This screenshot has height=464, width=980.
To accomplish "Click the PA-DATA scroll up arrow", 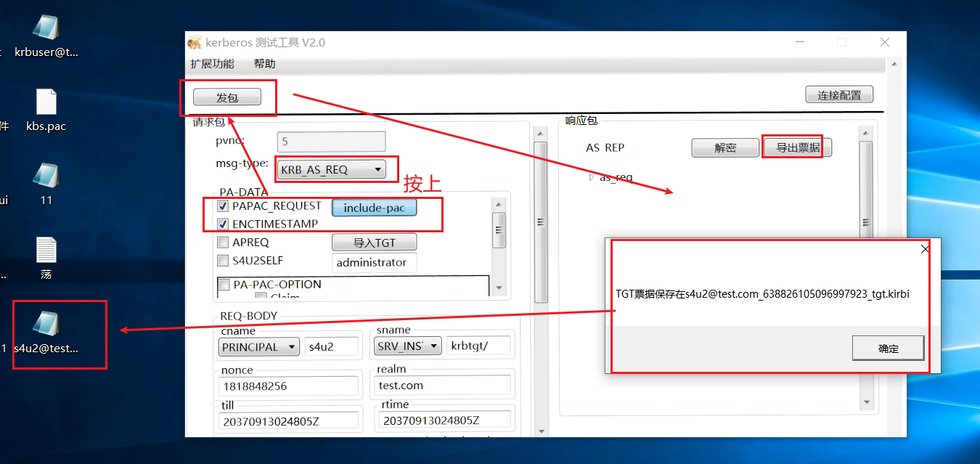I will click(x=499, y=203).
